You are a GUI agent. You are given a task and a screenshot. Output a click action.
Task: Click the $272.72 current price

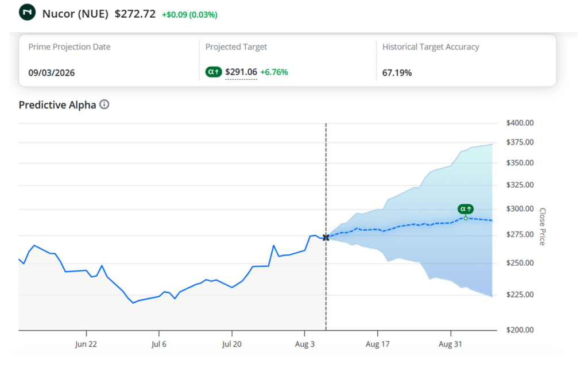[135, 14]
